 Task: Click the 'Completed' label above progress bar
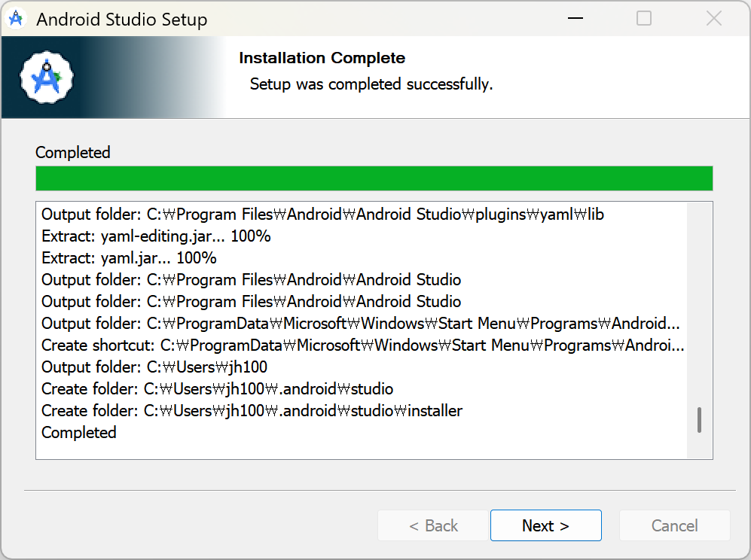pyautogui.click(x=73, y=152)
